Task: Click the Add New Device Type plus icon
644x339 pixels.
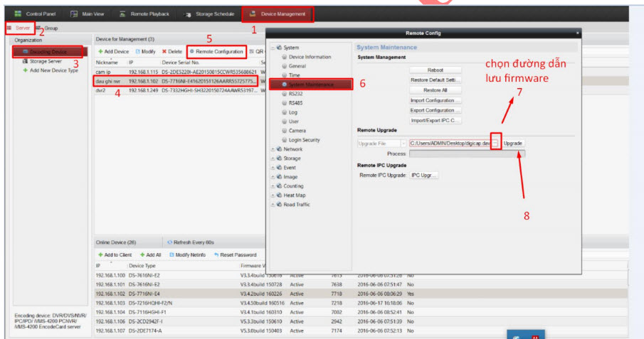Action: click(25, 70)
